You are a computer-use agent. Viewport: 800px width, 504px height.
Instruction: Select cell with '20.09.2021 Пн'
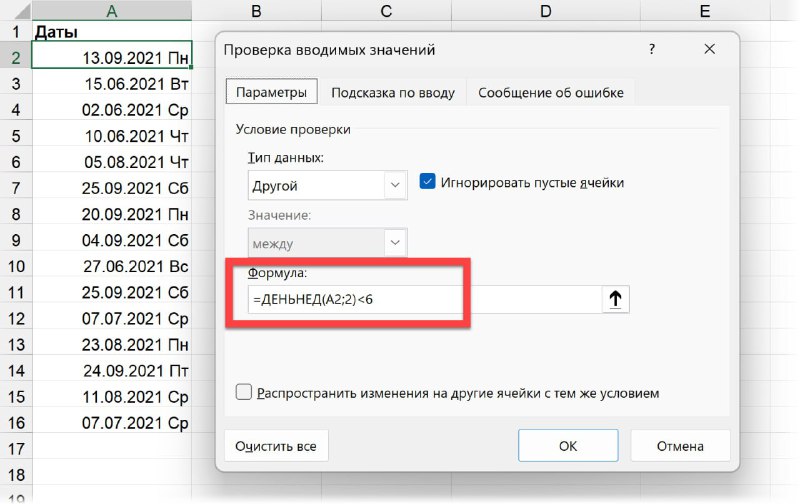click(112, 214)
